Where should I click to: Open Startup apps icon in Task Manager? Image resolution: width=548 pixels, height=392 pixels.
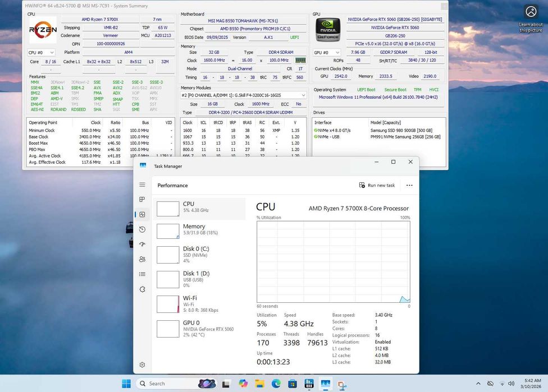(142, 244)
